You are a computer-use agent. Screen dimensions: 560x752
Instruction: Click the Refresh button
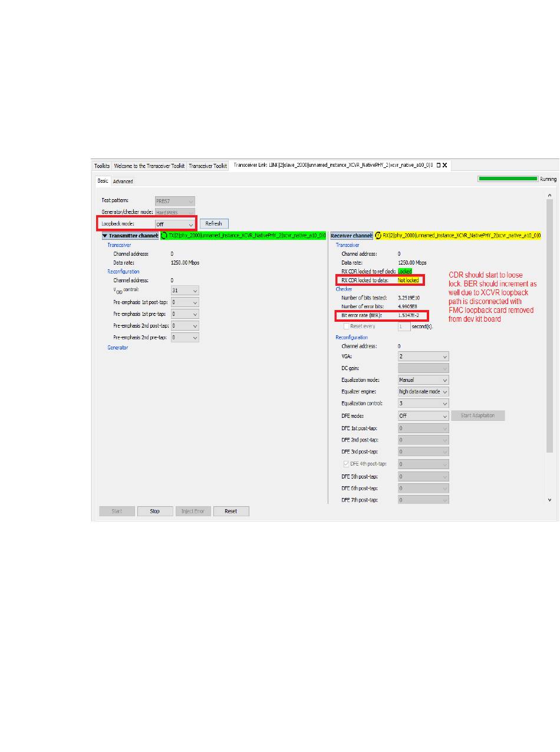point(214,224)
